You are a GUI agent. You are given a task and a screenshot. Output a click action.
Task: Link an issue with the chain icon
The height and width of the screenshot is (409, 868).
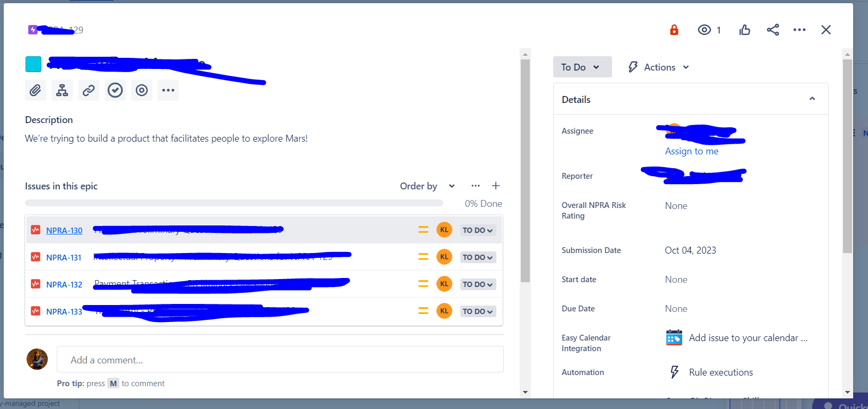pos(89,90)
